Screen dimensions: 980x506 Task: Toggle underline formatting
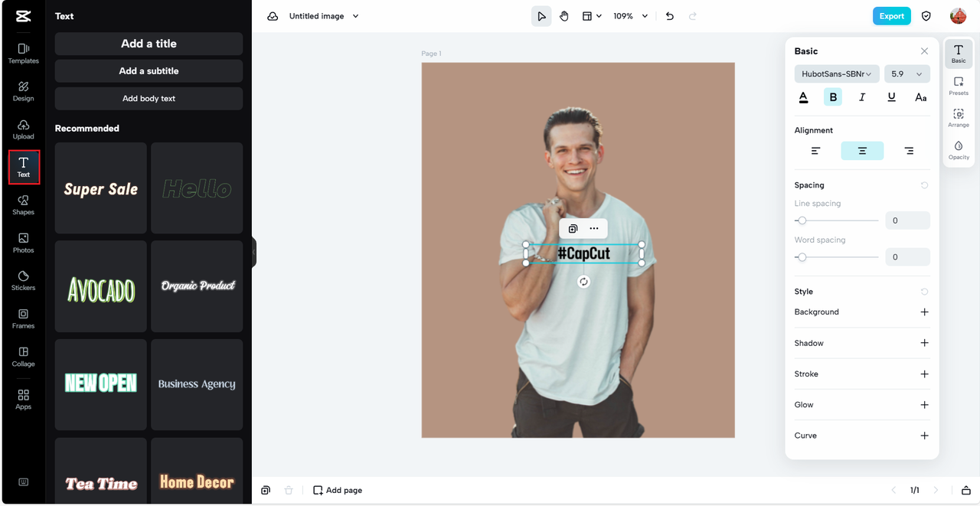[x=892, y=97]
